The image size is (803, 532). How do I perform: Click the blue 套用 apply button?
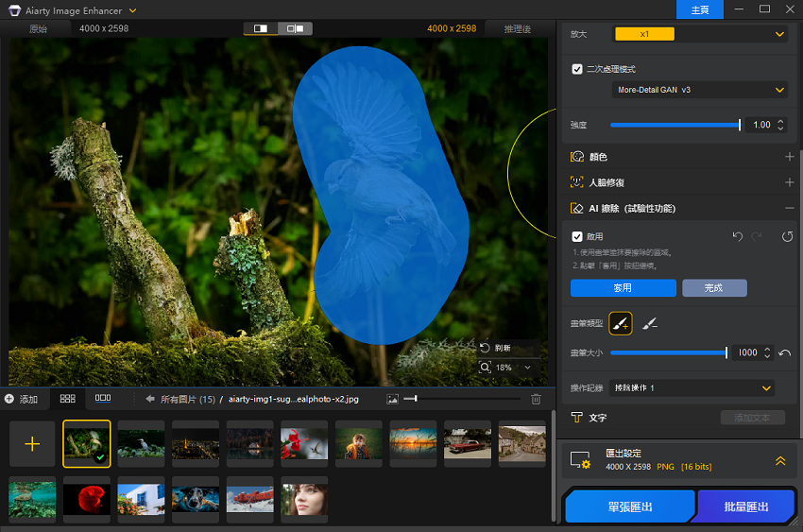point(624,288)
